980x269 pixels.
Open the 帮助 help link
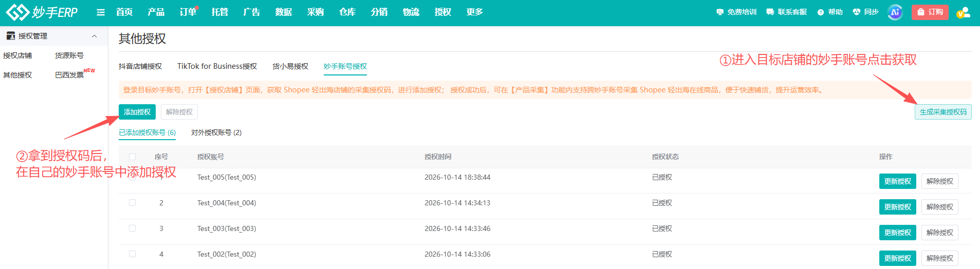point(830,12)
